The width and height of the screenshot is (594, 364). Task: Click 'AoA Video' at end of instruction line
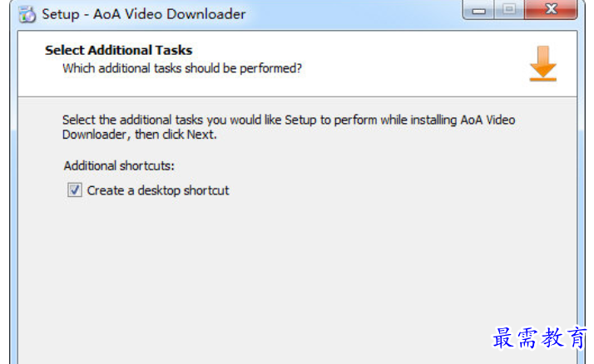pos(488,120)
